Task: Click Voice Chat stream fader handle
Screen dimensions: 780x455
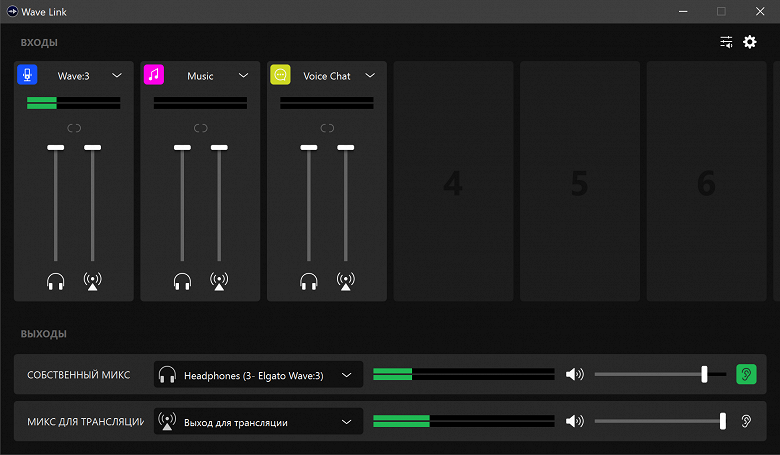Action: click(x=346, y=148)
